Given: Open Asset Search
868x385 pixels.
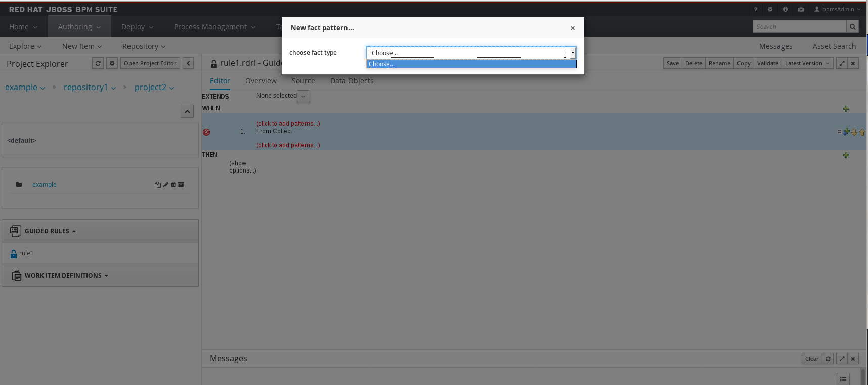Looking at the screenshot, I should [834, 46].
